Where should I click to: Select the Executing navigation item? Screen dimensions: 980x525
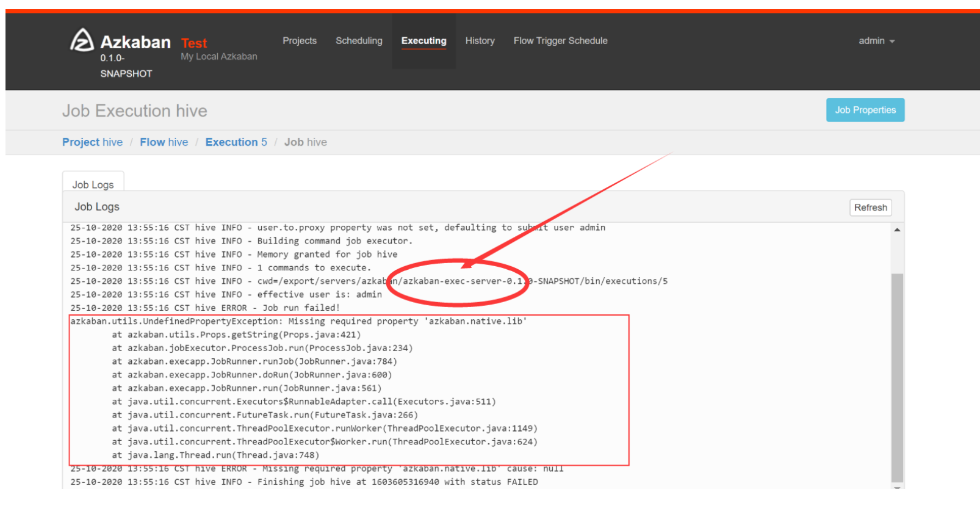click(423, 41)
